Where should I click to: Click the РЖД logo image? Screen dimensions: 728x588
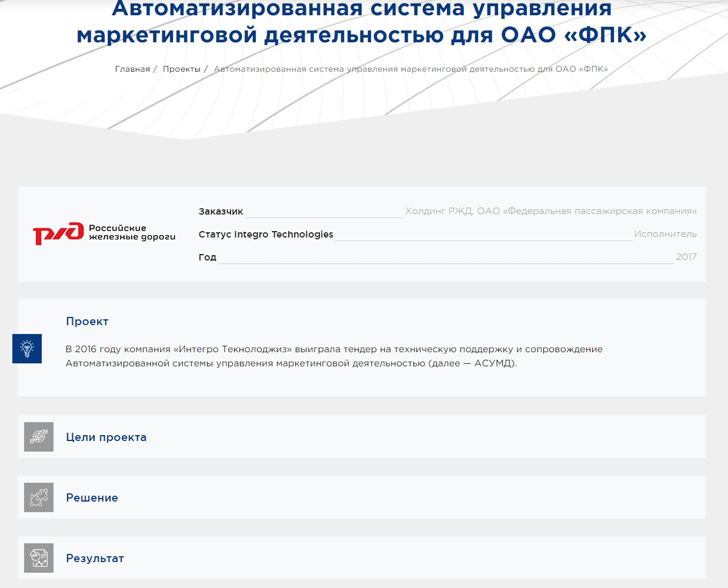click(x=104, y=233)
